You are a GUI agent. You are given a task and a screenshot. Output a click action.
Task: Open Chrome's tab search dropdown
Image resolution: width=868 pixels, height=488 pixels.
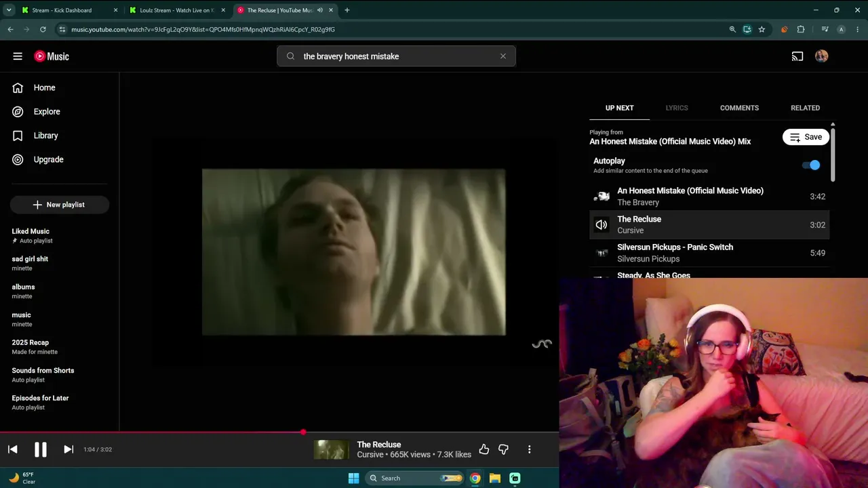(x=9, y=10)
